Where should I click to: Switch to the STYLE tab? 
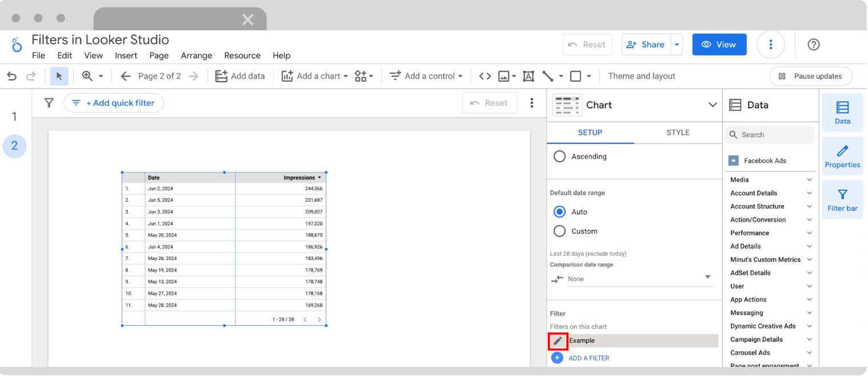pos(677,132)
